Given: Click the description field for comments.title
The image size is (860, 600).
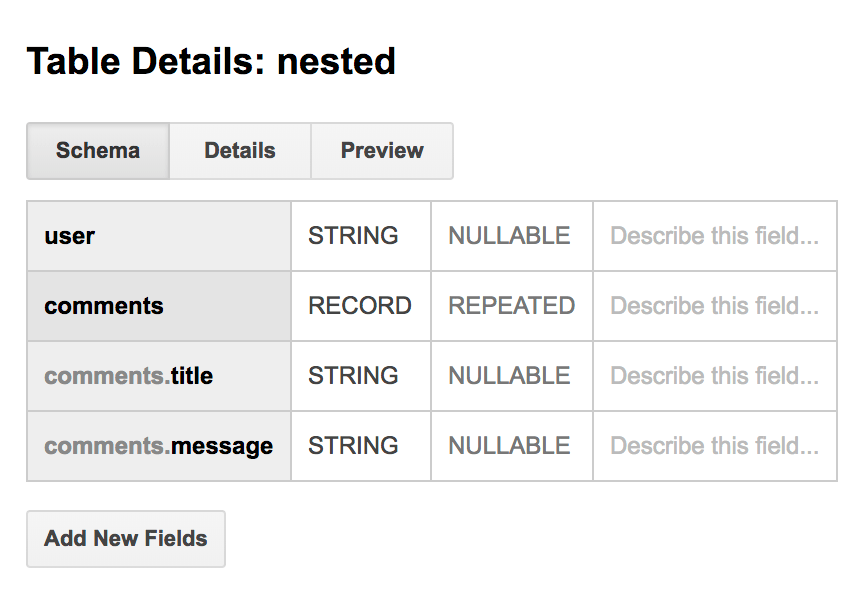Looking at the screenshot, I should [x=714, y=376].
